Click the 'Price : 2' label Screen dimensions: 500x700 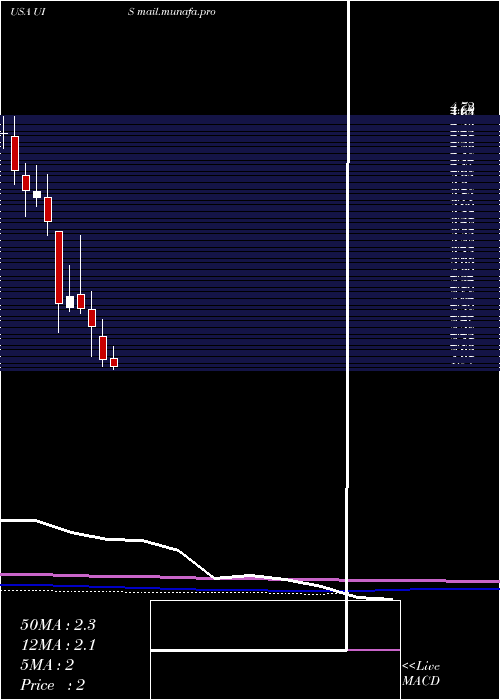pyautogui.click(x=53, y=685)
